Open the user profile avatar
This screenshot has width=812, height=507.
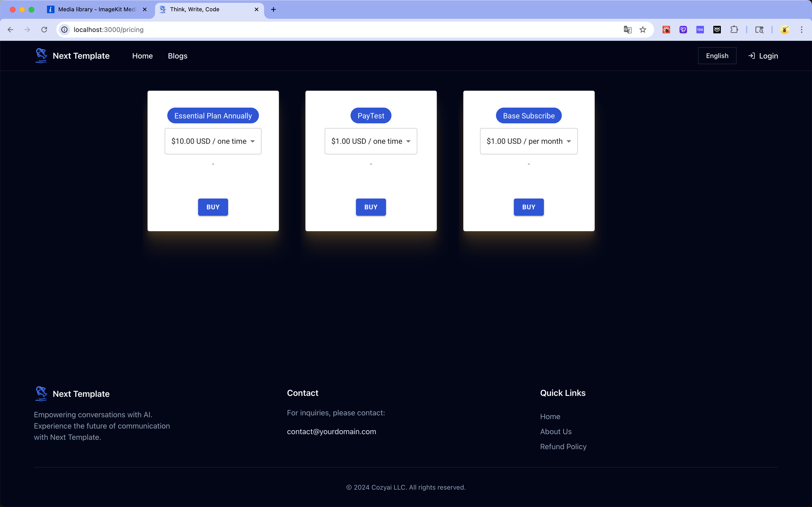coord(785,30)
